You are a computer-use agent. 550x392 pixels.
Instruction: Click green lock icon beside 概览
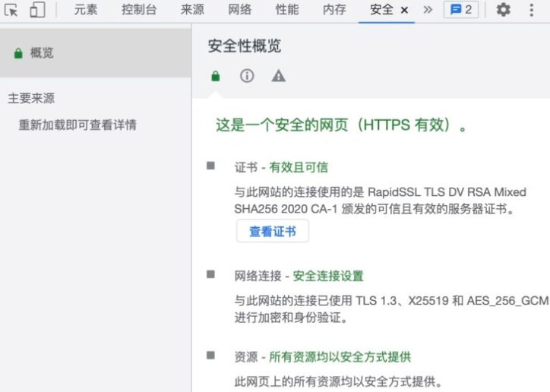pos(18,53)
